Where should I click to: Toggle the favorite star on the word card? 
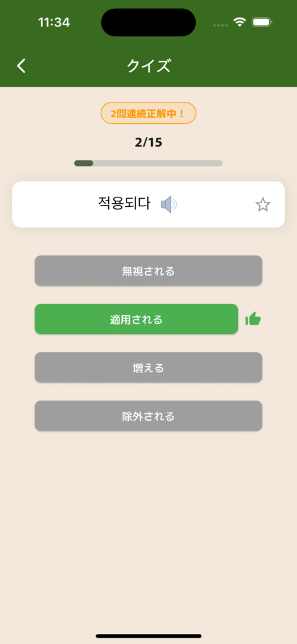(x=263, y=204)
